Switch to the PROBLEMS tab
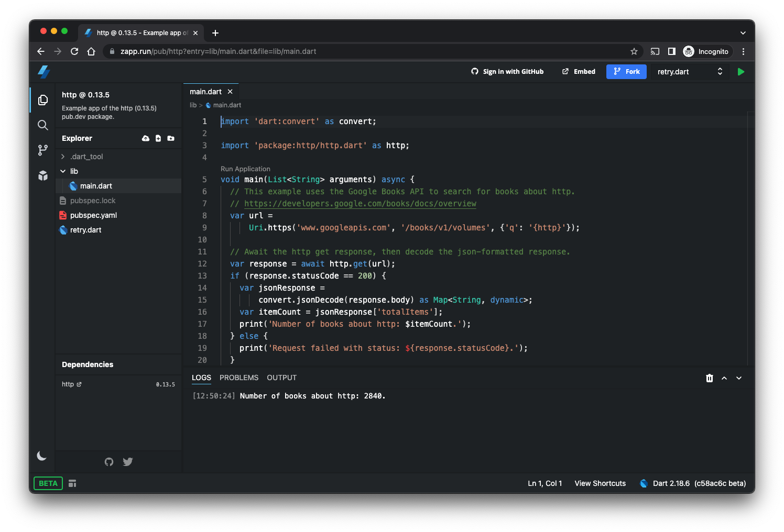 [x=239, y=378]
